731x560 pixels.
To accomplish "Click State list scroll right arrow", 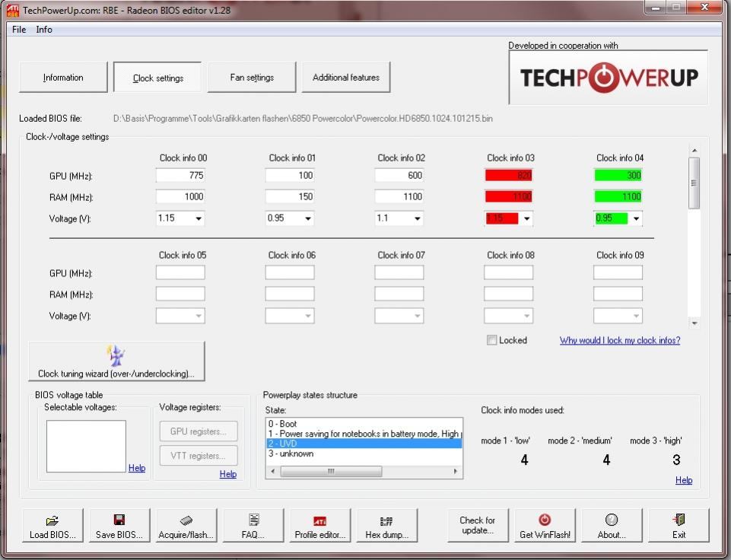I will click(456, 471).
